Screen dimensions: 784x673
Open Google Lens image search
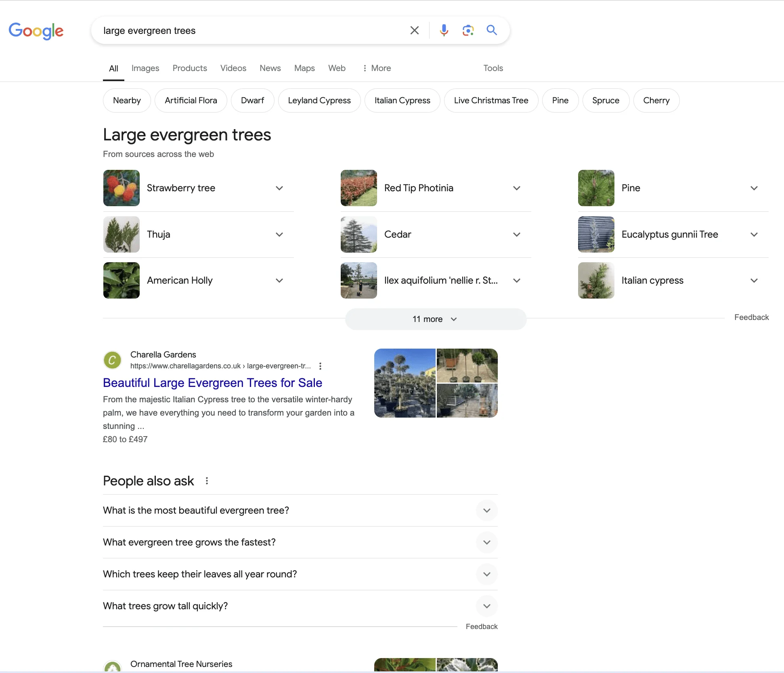pos(468,30)
